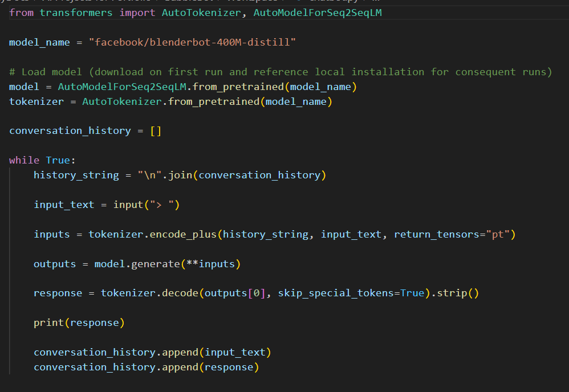This screenshot has width=569, height=392.
Task: Click append on the final conversation_history line
Action: pyautogui.click(x=179, y=367)
